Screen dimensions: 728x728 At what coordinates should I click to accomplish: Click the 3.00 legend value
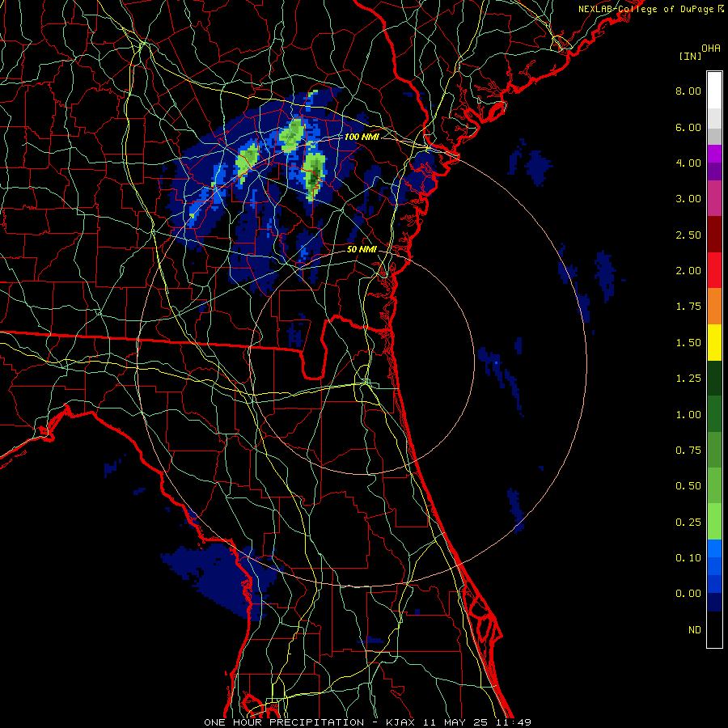(x=688, y=199)
